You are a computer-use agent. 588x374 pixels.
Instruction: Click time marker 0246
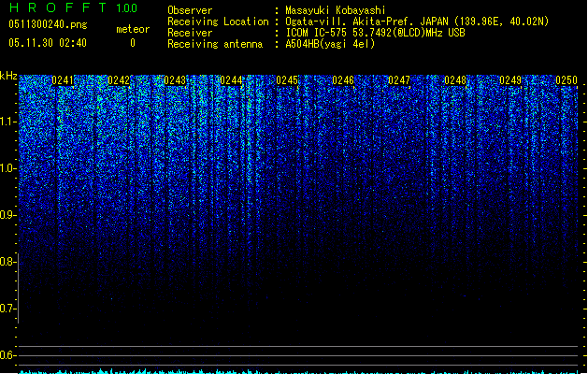[x=343, y=80]
